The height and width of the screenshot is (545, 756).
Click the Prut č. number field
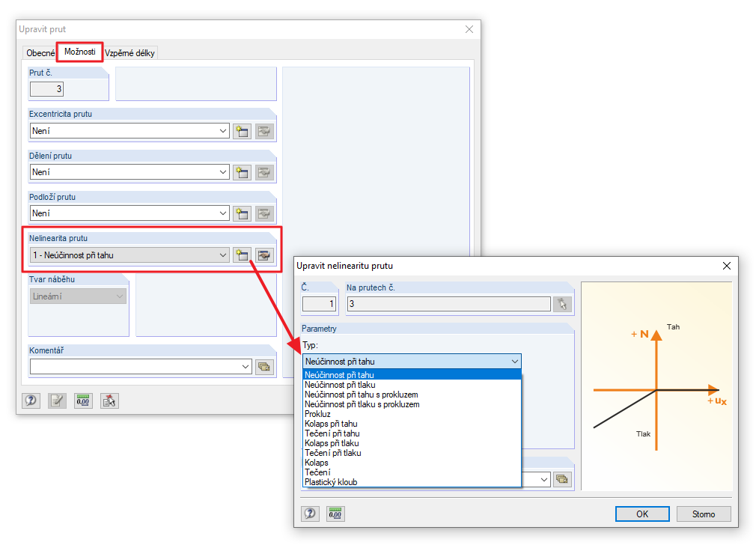[x=46, y=89]
